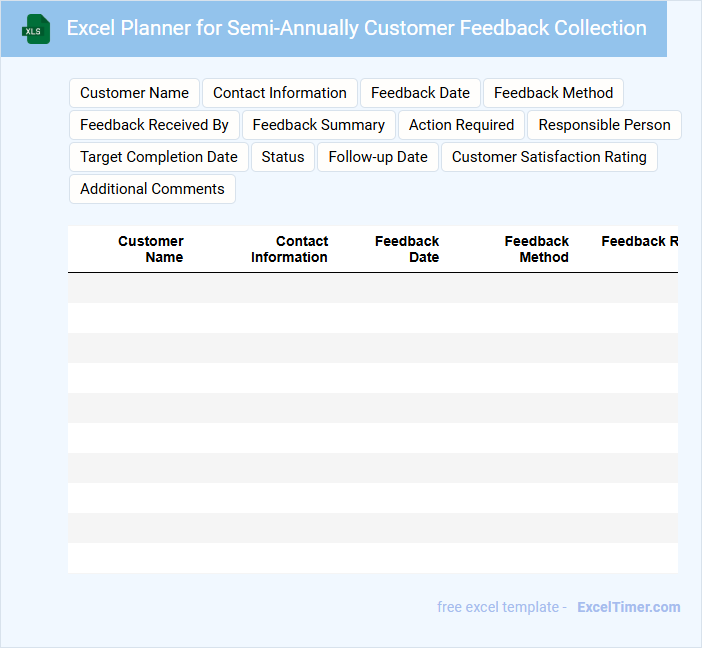Select the Status tag
This screenshot has height=648, width=702.
click(x=283, y=157)
